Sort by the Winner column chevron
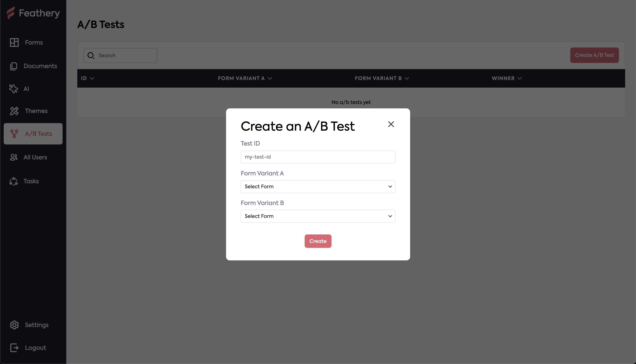This screenshot has height=364, width=636. (x=520, y=79)
